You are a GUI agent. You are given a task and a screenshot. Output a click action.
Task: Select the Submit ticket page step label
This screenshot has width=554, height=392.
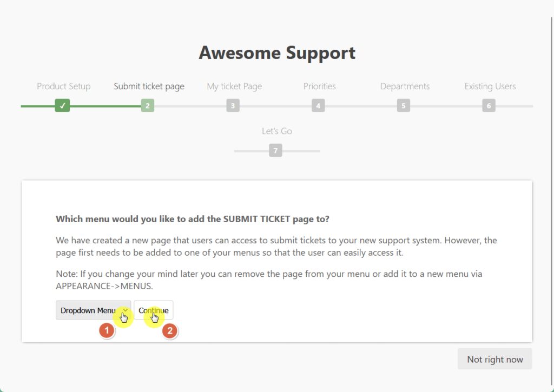tap(149, 87)
